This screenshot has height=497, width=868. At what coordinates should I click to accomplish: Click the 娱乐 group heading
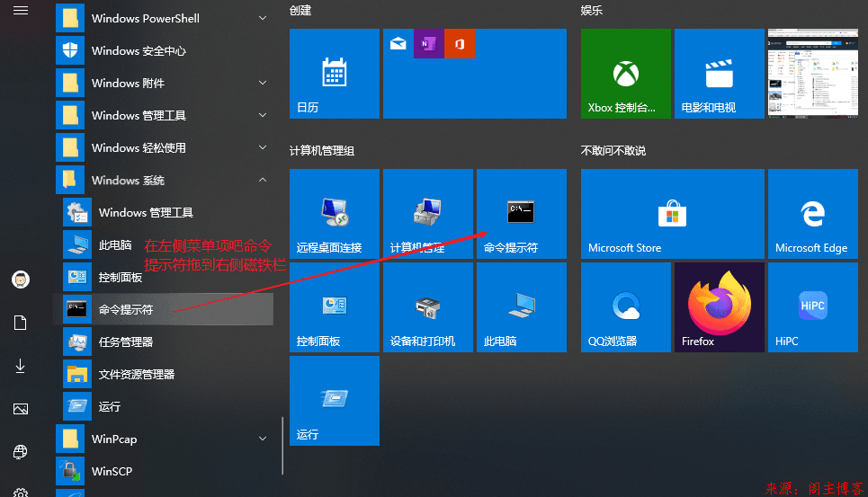pos(591,11)
